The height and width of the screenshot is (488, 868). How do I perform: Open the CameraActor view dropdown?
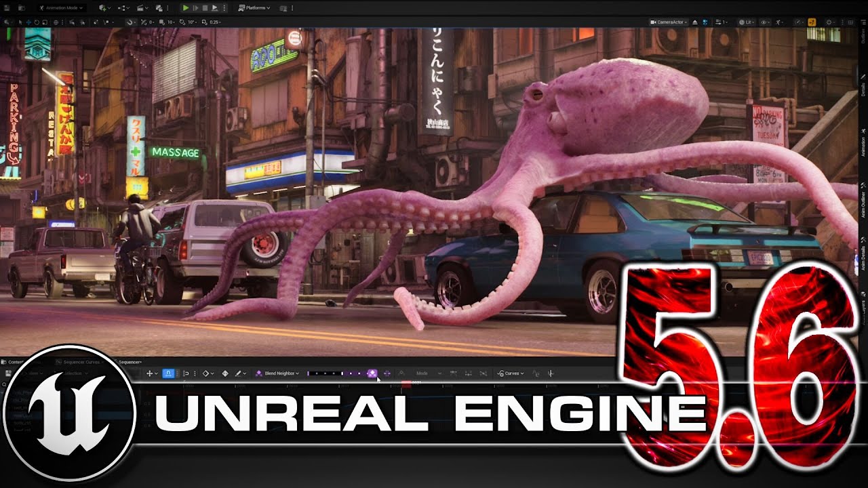pos(669,22)
